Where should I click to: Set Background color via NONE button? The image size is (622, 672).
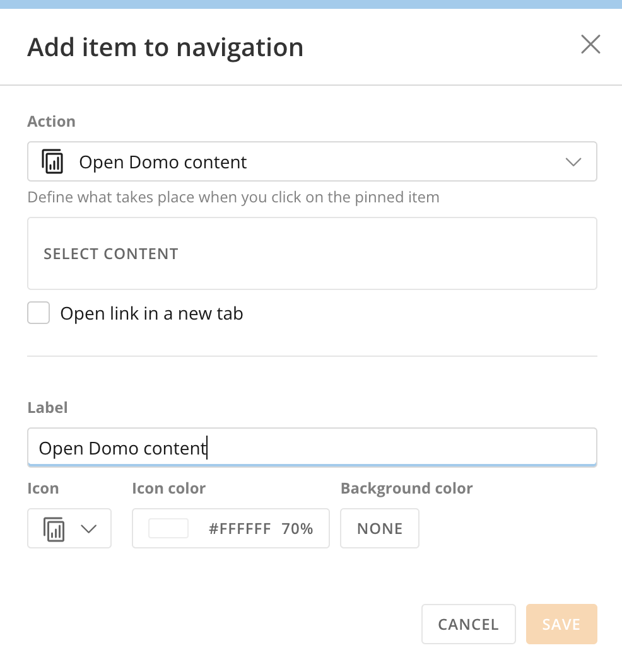[380, 528]
